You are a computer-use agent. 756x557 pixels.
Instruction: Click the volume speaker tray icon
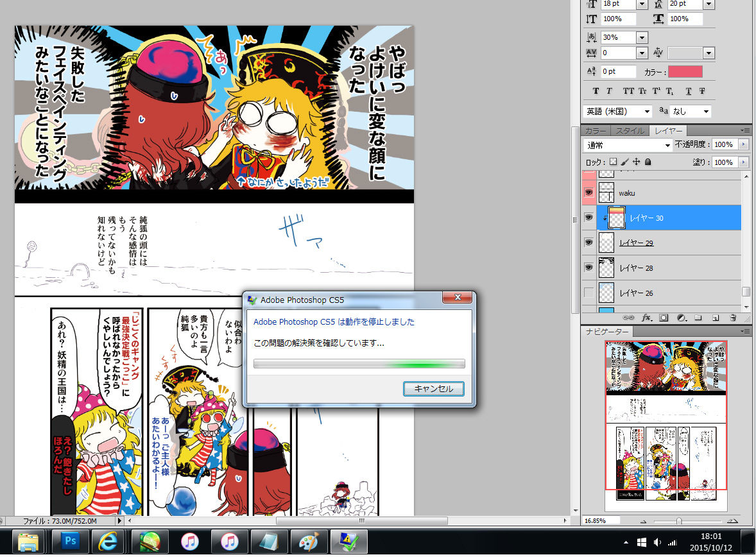[657, 542]
